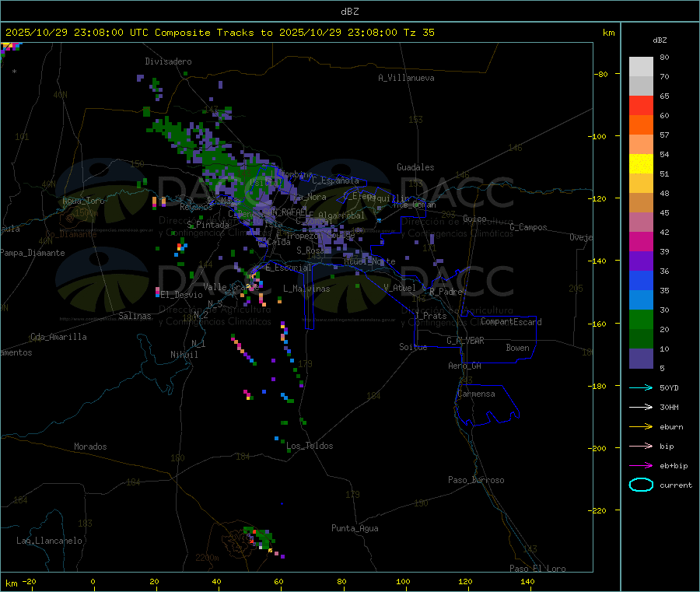
Task: Click the Divisadero map label
Action: [168, 61]
